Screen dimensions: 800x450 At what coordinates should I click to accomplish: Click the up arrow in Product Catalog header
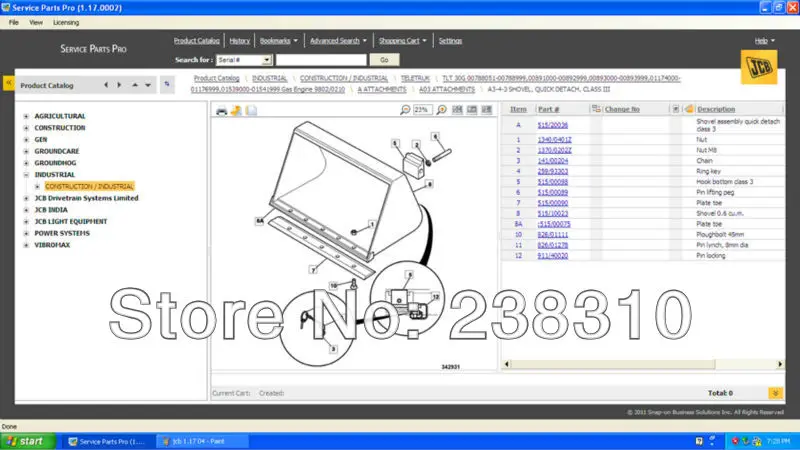(135, 85)
